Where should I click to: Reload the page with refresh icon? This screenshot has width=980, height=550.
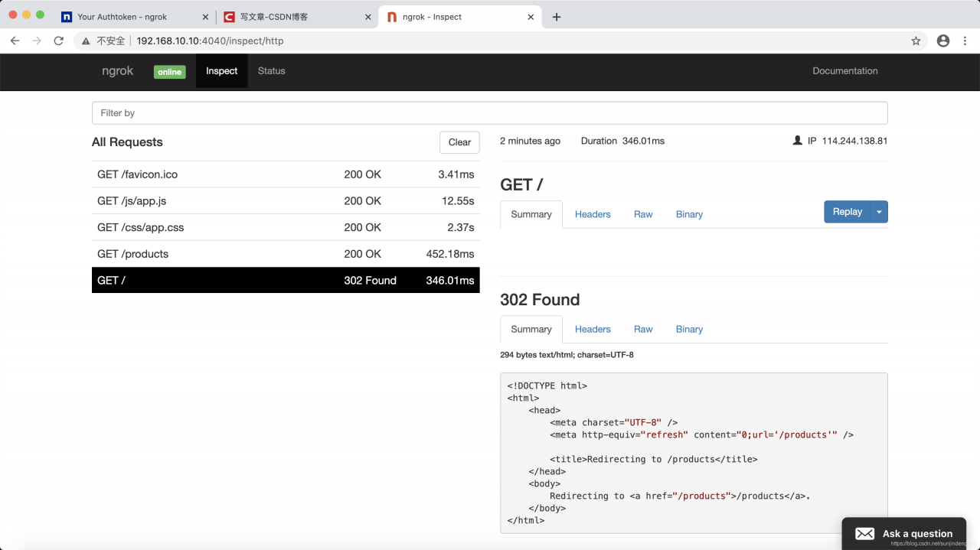point(58,41)
